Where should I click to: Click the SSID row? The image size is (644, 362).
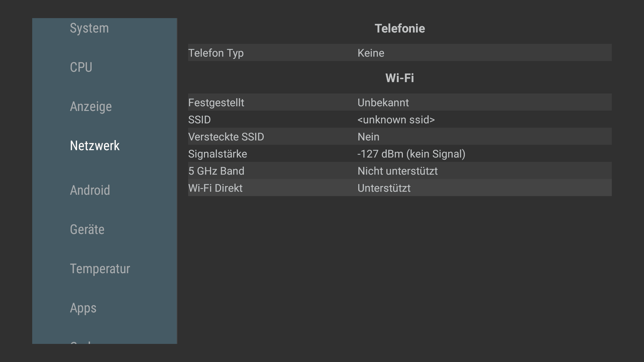click(400, 119)
